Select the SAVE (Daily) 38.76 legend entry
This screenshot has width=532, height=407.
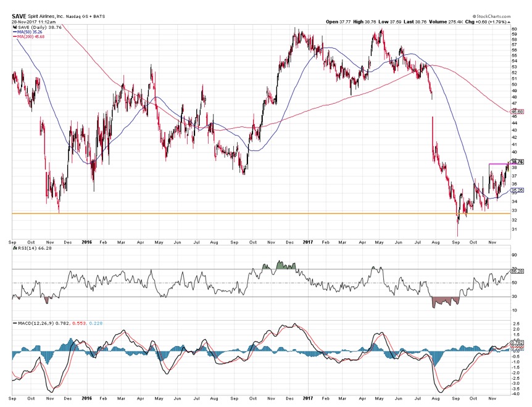(x=39, y=27)
